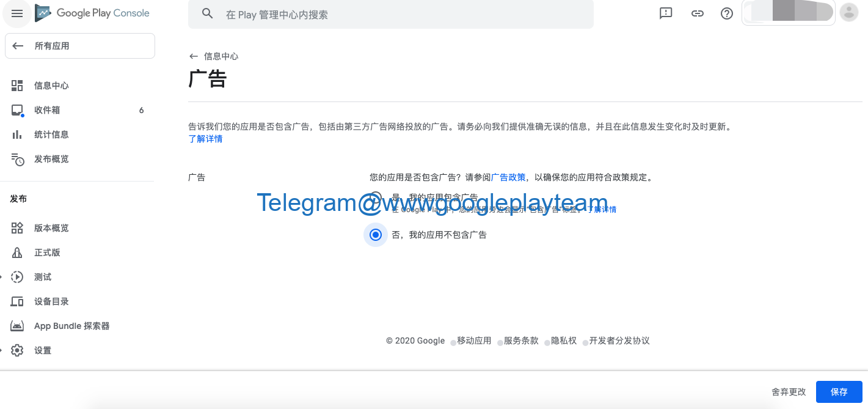Open 正式版 in the sidebar
This screenshot has width=868, height=409.
[x=47, y=252]
